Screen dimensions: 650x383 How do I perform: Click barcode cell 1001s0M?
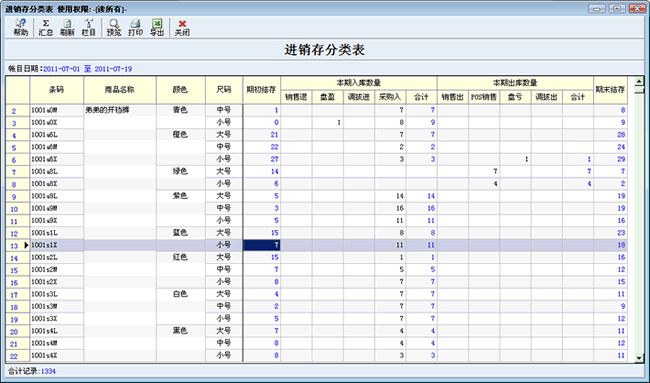tap(57, 110)
